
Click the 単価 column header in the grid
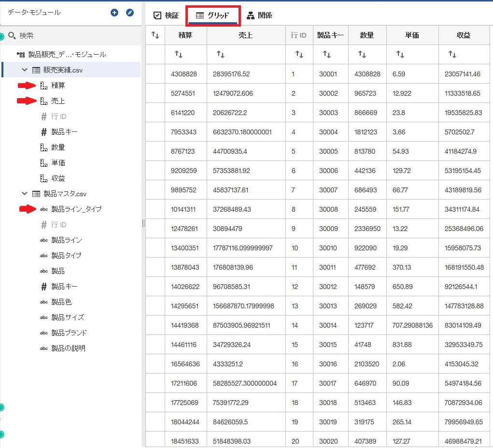click(412, 35)
